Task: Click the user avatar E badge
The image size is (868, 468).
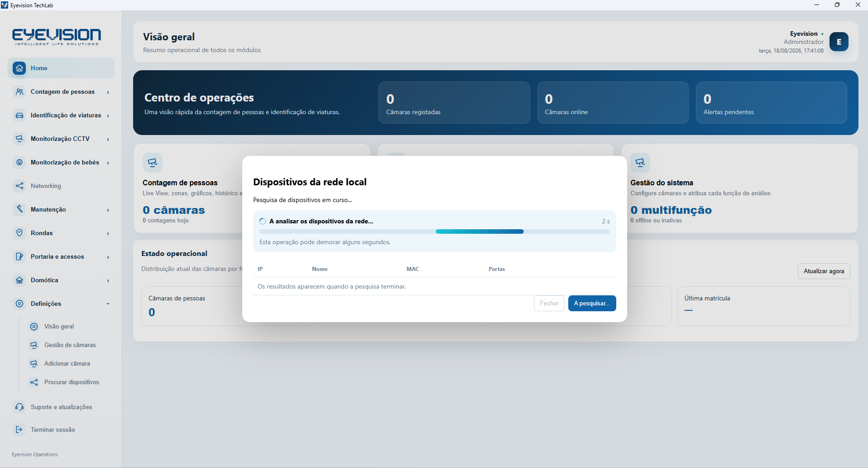Action: [839, 42]
